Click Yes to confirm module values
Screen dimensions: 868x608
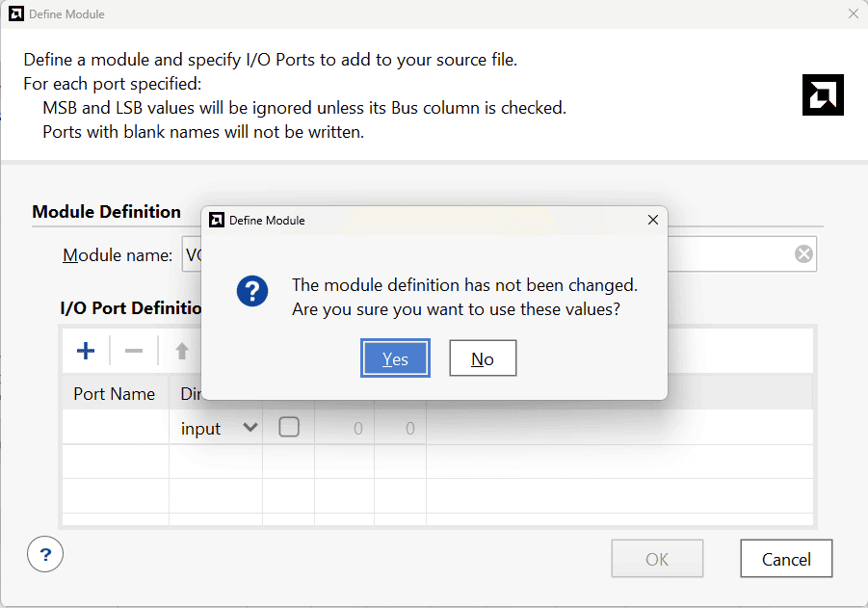(x=395, y=358)
